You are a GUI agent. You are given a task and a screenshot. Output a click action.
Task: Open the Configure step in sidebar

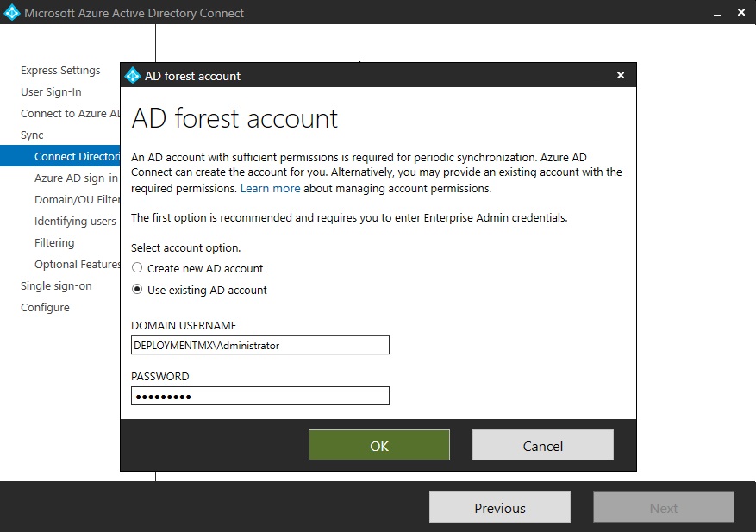click(45, 308)
